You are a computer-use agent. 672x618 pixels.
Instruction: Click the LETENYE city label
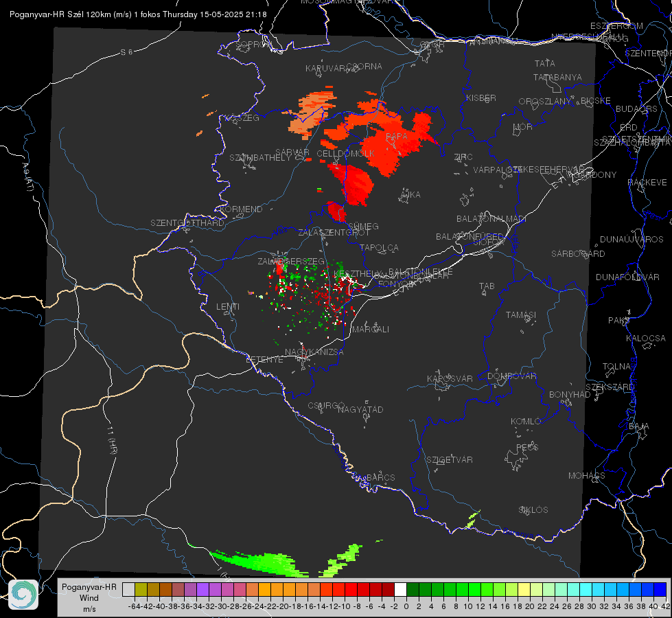click(264, 360)
